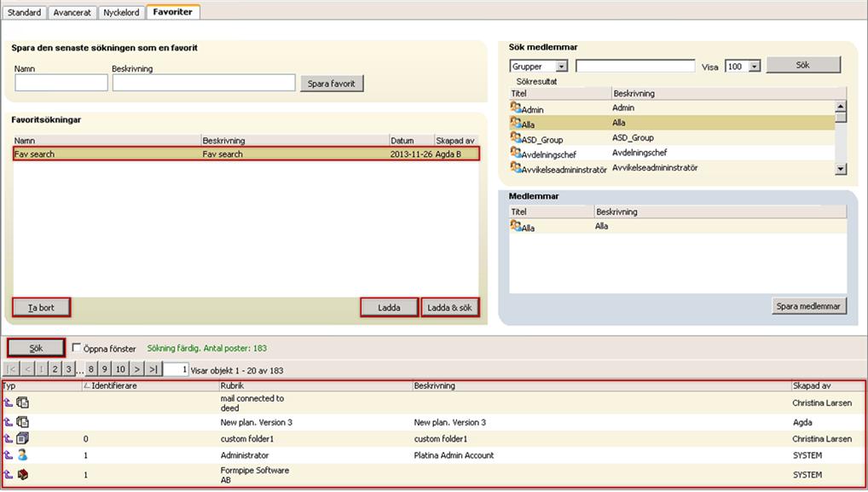
Task: Click 'Platina Admin Account' description cell
Action: point(454,455)
